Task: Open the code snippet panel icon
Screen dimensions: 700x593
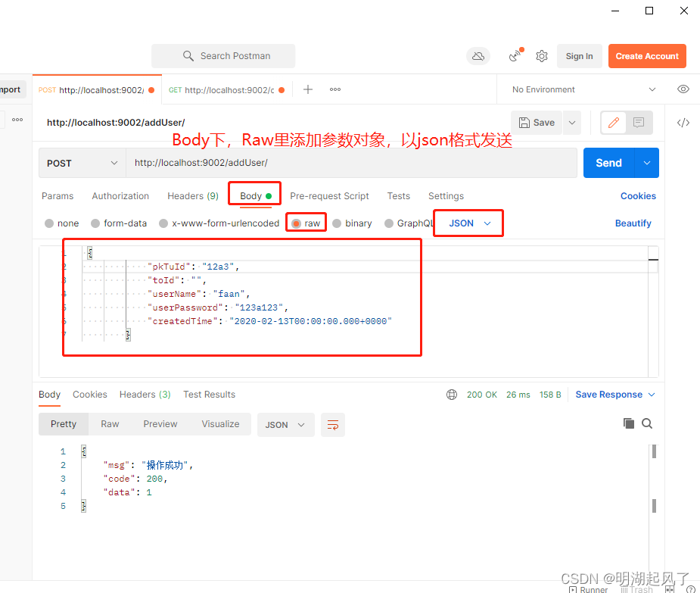Action: pos(683,123)
